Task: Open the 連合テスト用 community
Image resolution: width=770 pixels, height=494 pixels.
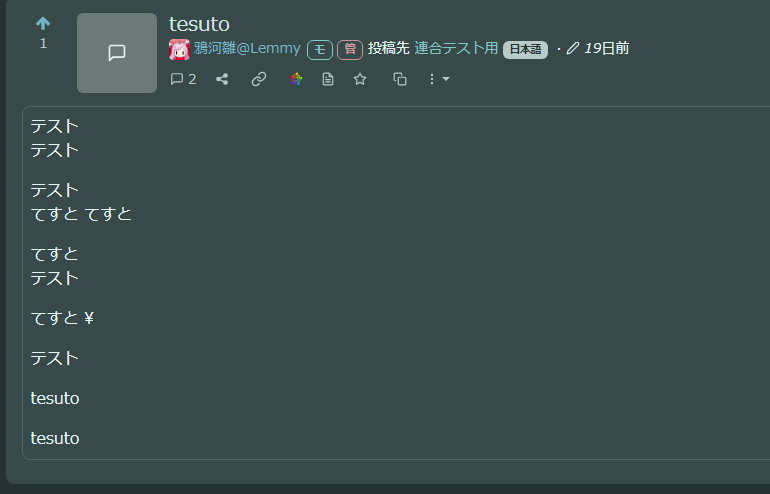Action: (456, 48)
